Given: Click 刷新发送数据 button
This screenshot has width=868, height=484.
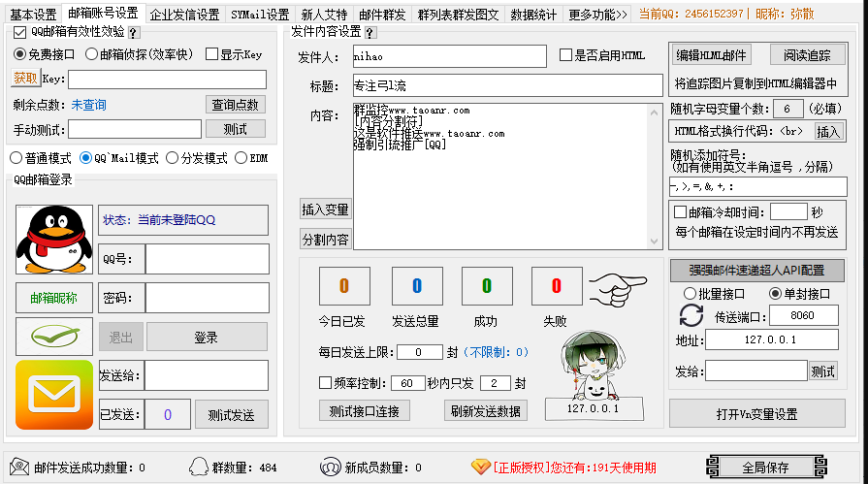Looking at the screenshot, I should pyautogui.click(x=486, y=411).
